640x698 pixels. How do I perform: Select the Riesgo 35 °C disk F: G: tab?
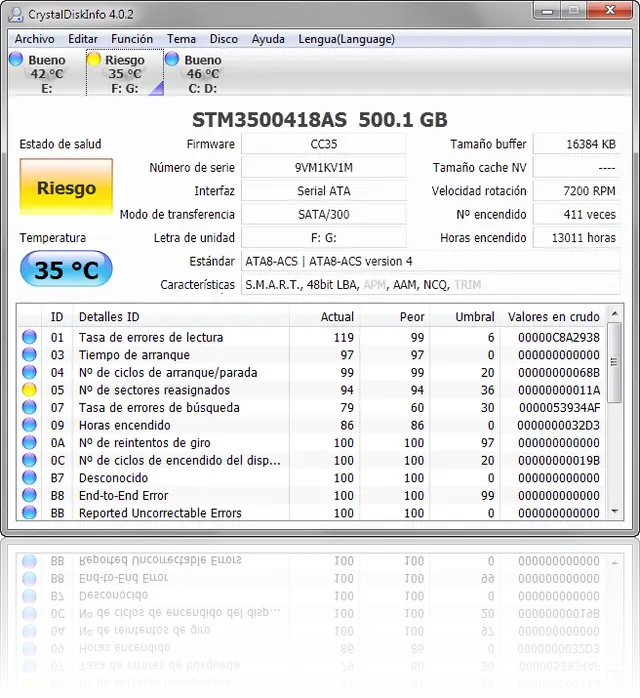[125, 73]
